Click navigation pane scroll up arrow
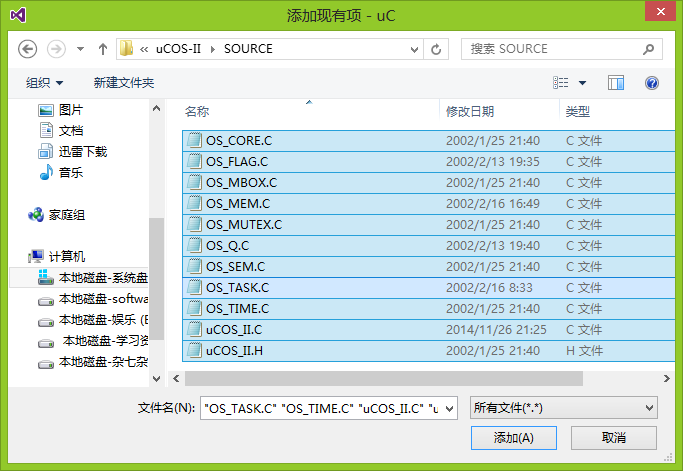683x471 pixels. pyautogui.click(x=156, y=108)
